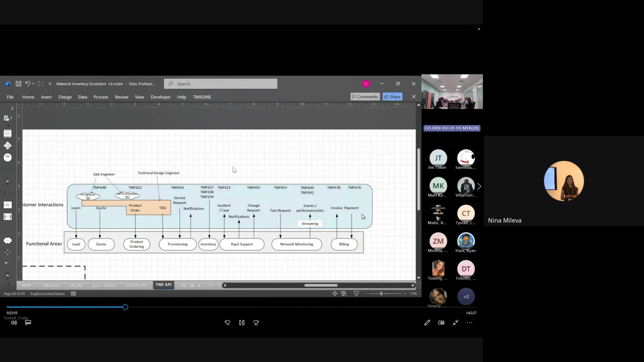Expand participant list with right chevron
The height and width of the screenshot is (362, 644).
click(x=479, y=186)
